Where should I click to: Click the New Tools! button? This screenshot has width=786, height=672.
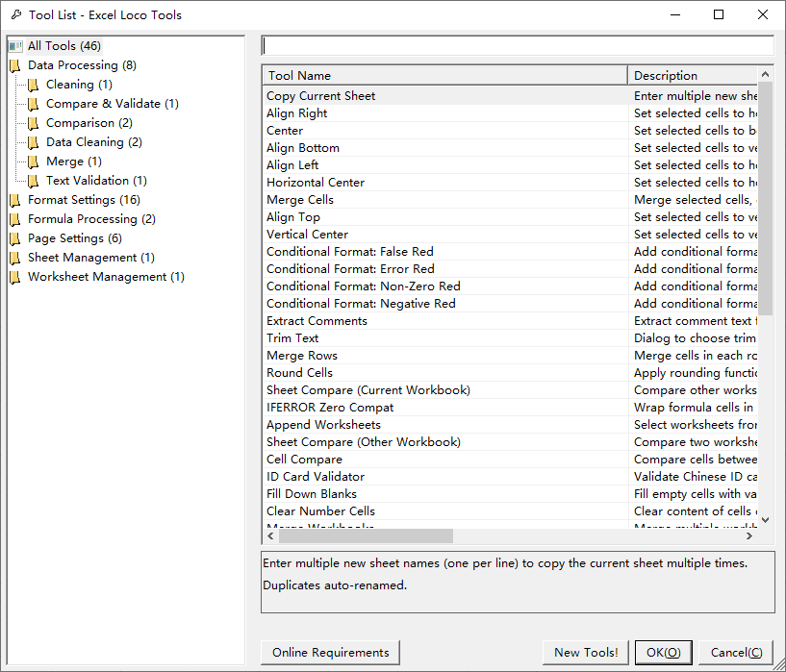pos(586,653)
